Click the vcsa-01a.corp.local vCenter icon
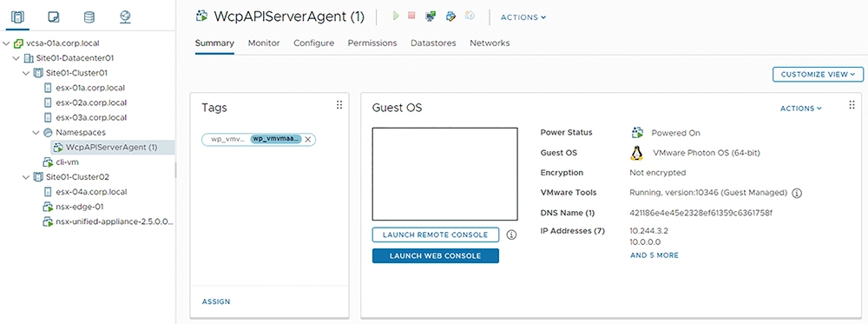868x324 pixels. pyautogui.click(x=17, y=43)
